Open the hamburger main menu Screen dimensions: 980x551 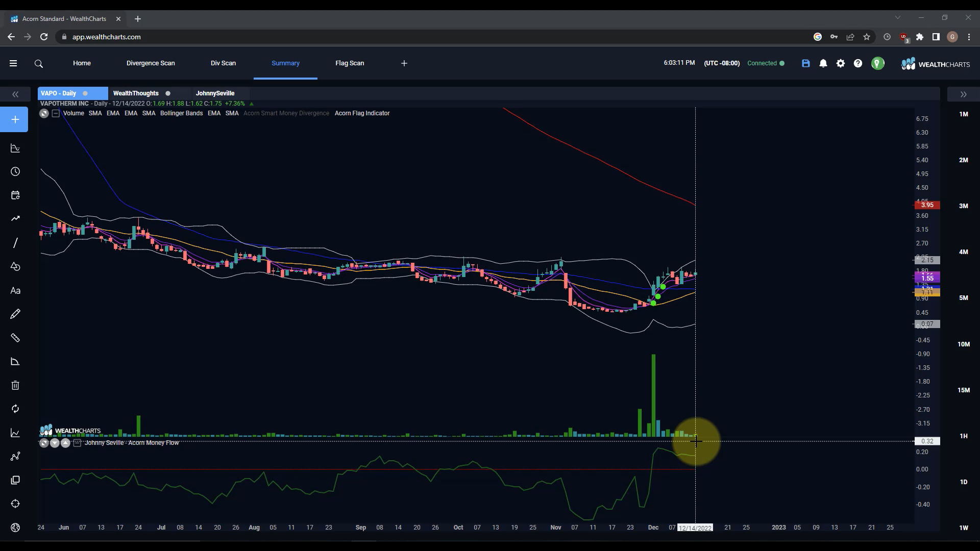pyautogui.click(x=13, y=63)
